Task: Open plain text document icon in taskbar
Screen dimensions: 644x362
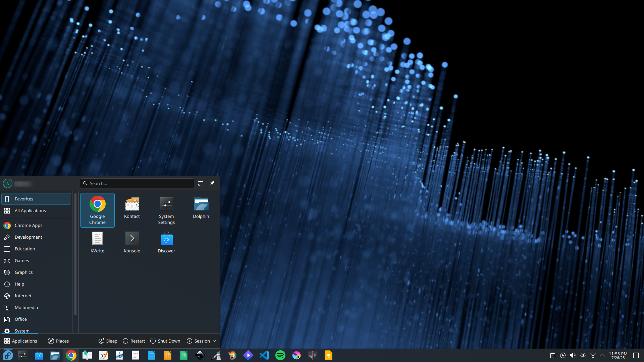Action: click(136, 355)
